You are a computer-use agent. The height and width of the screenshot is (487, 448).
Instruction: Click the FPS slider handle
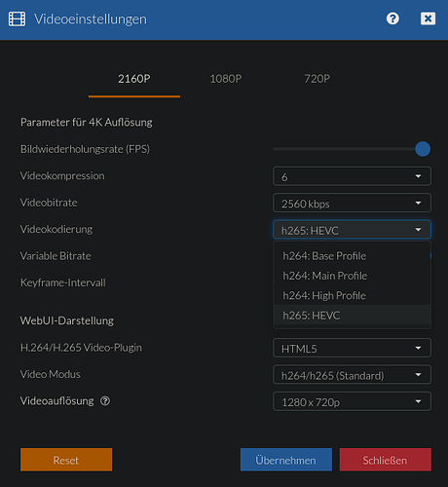point(423,149)
